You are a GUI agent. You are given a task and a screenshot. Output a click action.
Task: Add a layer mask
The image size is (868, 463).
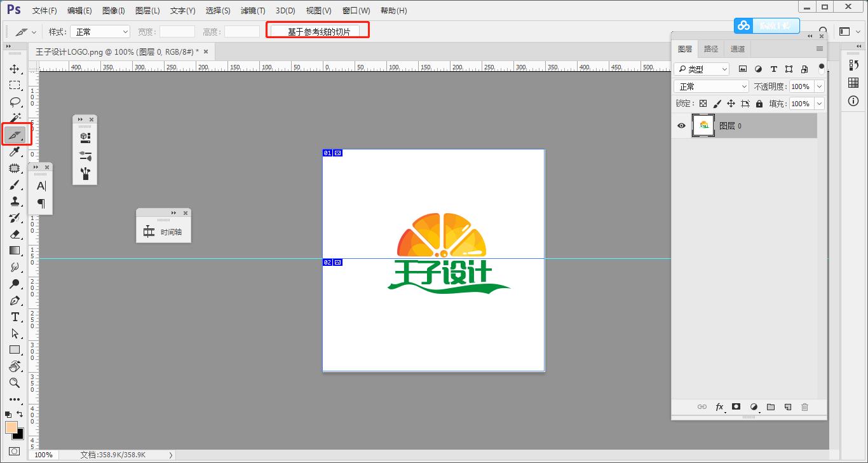point(736,406)
